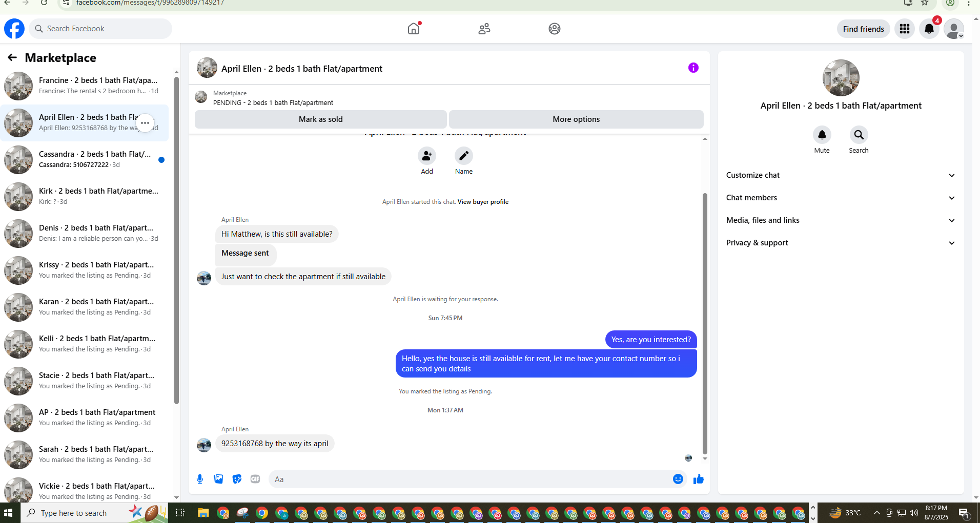Open conversation information purple icon

click(693, 68)
